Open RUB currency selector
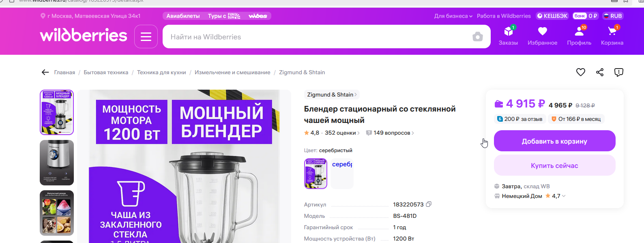Image resolution: width=644 pixels, height=243 pixels. (613, 16)
